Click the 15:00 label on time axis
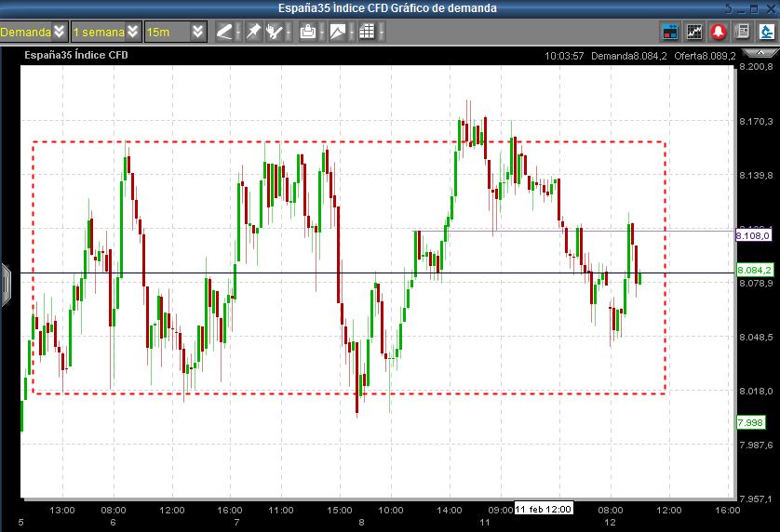The image size is (780, 532). point(339,510)
